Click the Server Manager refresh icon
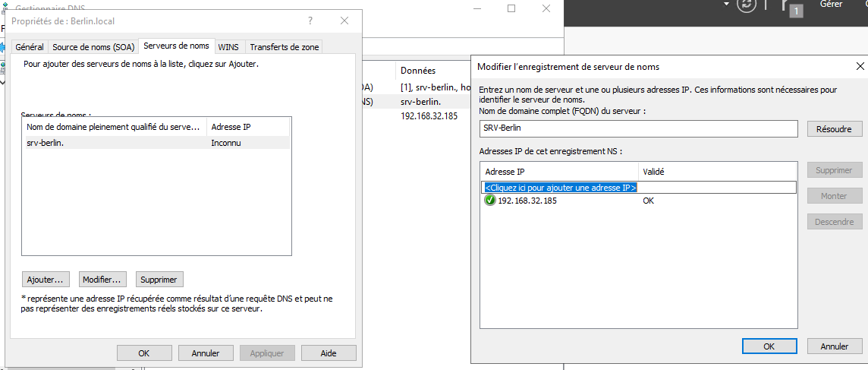The height and width of the screenshot is (370, 868). coord(748,5)
